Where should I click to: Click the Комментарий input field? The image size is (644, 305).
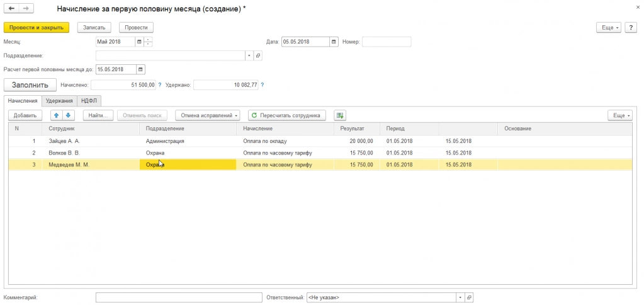pyautogui.click(x=179, y=297)
